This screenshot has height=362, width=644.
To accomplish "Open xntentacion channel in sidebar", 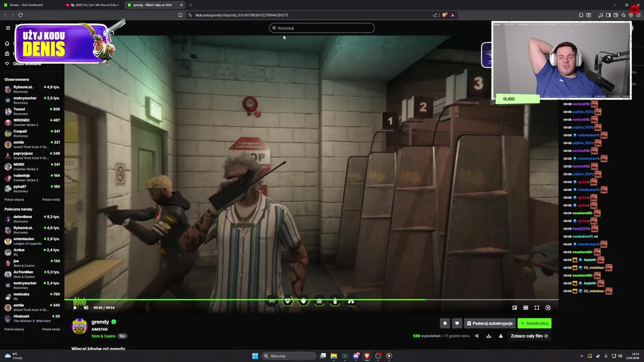I will click(x=32, y=241).
